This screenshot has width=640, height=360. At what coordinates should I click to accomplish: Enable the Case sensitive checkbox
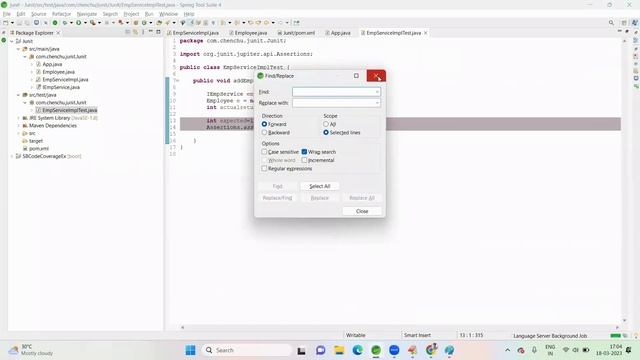pyautogui.click(x=264, y=152)
